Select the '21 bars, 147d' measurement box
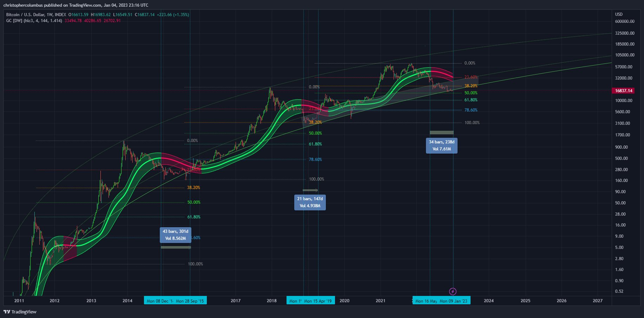This screenshot has height=318, width=644. 310,202
